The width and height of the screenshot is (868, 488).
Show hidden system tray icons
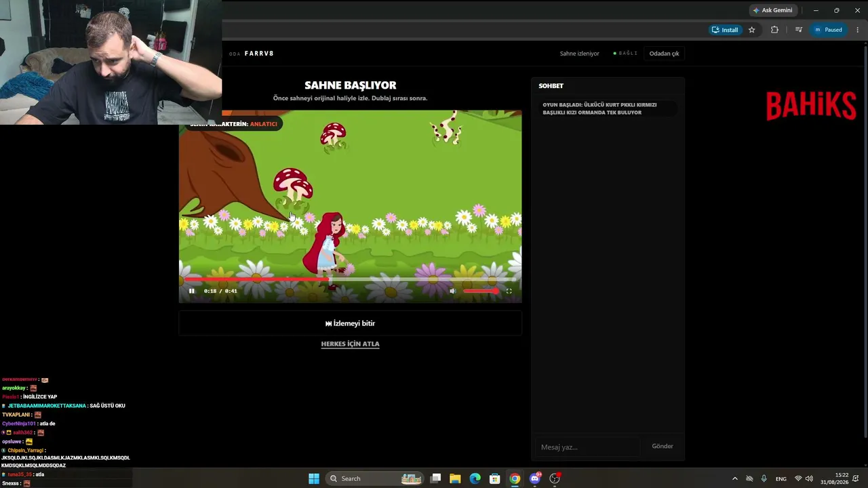click(x=734, y=479)
